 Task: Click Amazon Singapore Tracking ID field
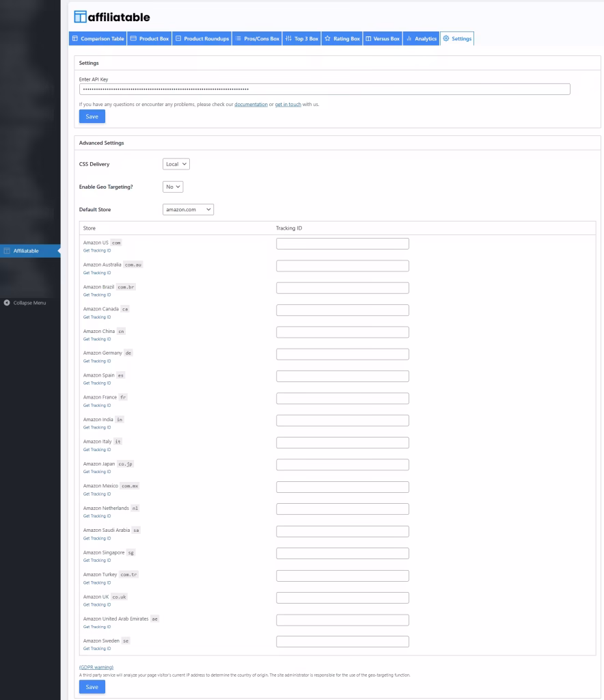[342, 553]
